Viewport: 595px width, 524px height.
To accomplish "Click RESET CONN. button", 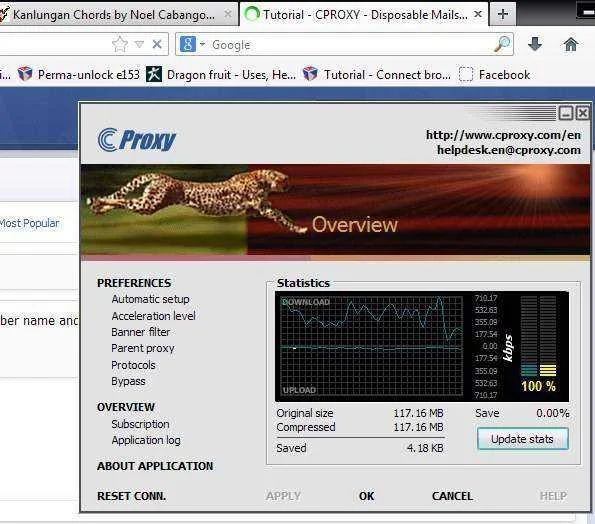I will pyautogui.click(x=131, y=496).
